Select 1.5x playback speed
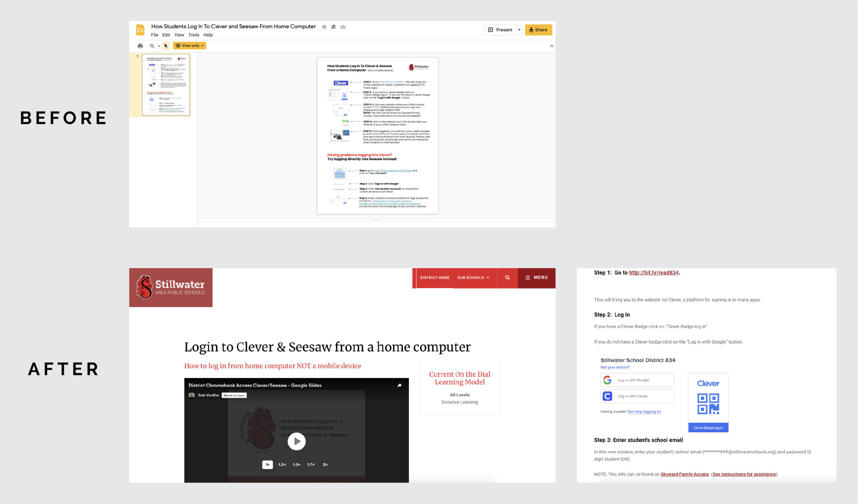The image size is (858, 504). click(x=296, y=464)
